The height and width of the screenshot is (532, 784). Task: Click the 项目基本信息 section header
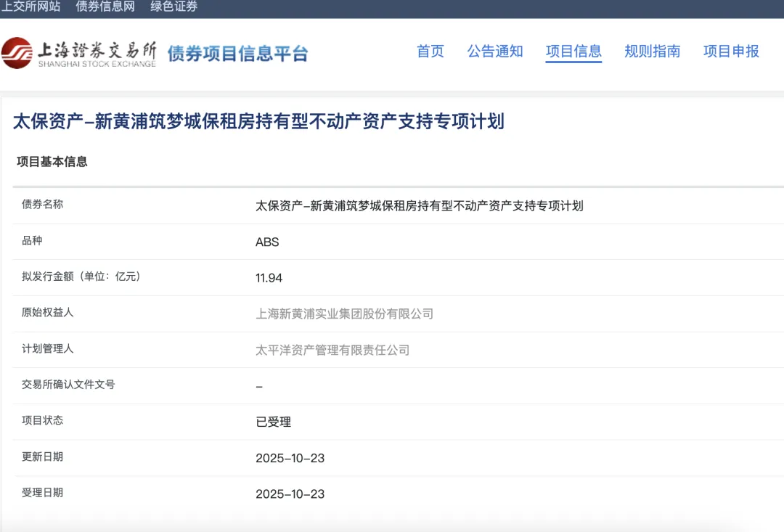(52, 162)
